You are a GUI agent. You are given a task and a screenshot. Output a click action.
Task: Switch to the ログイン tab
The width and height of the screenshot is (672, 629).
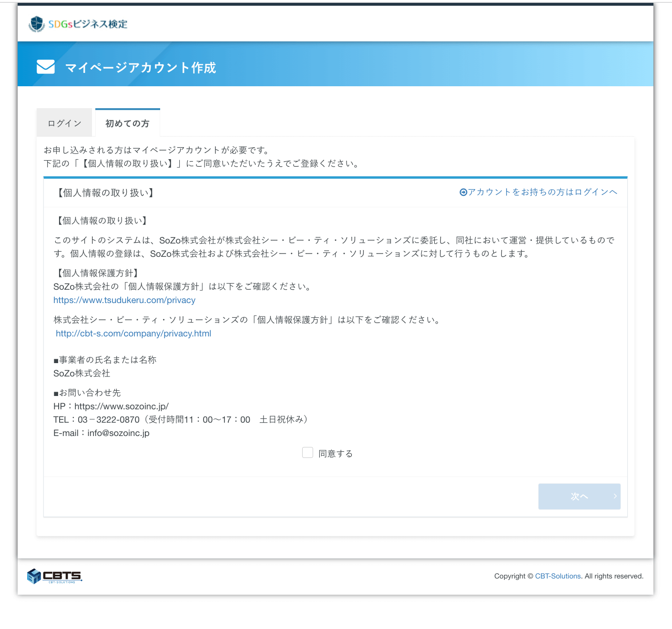coord(64,123)
